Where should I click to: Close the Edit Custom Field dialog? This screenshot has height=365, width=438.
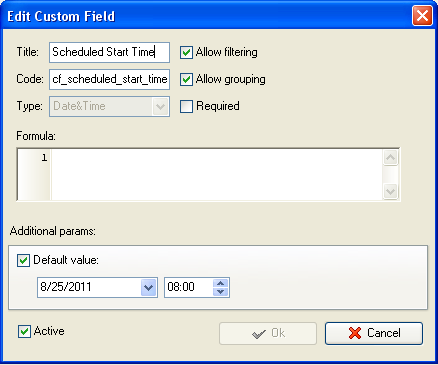[x=422, y=16]
